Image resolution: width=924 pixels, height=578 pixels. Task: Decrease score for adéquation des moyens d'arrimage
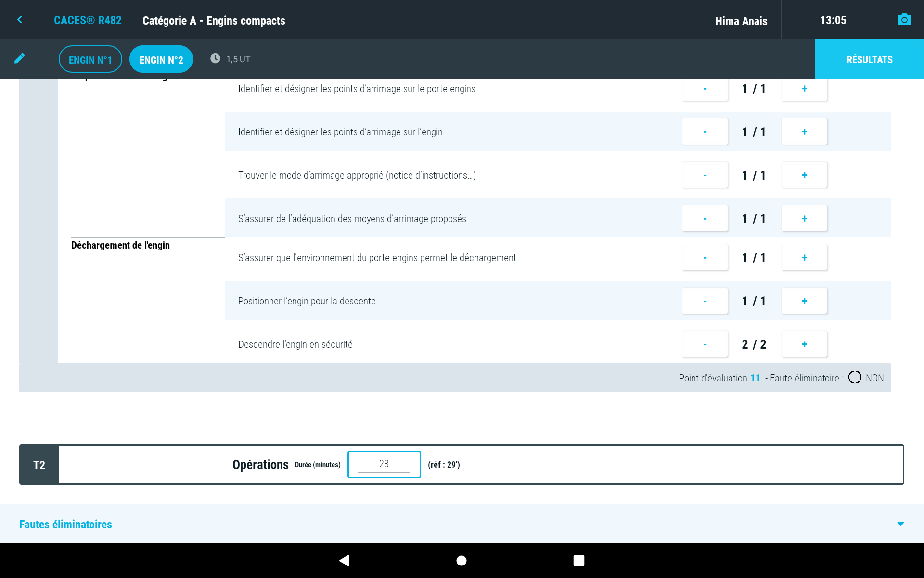pos(705,218)
